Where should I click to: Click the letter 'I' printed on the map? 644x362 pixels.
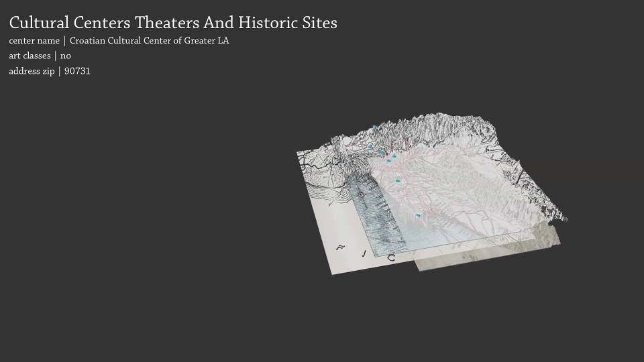pos(365,253)
